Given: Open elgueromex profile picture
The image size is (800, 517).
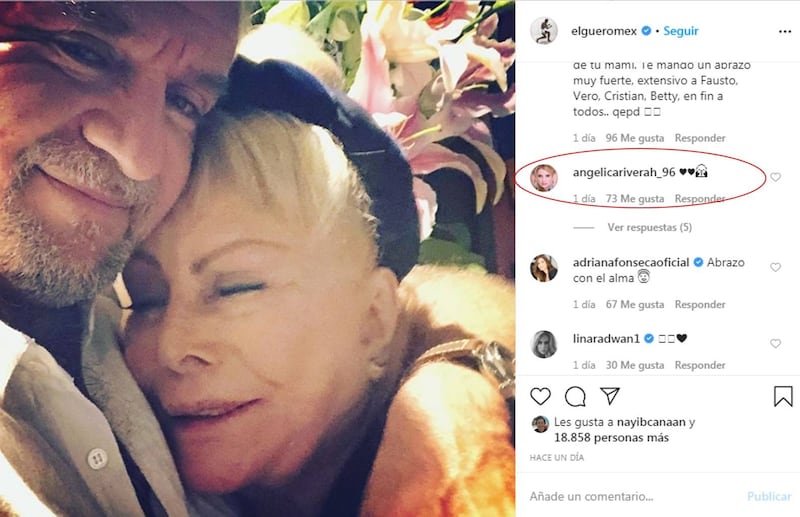Looking at the screenshot, I should [543, 31].
